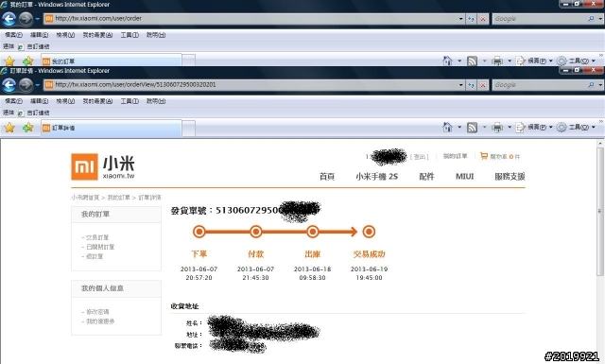Click 我的訂單 breadcrumb link
The height and width of the screenshot is (364, 605).
118,198
